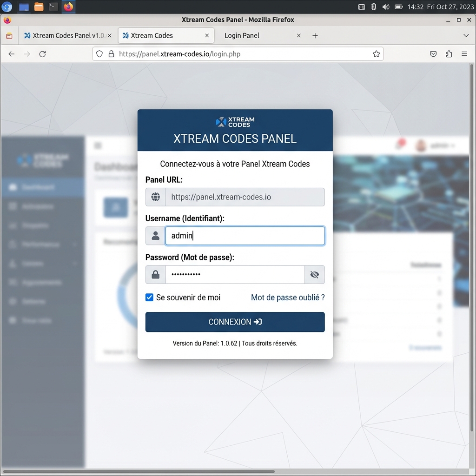
Task: Select the Xtream Codes browser tab
Action: pos(166,35)
